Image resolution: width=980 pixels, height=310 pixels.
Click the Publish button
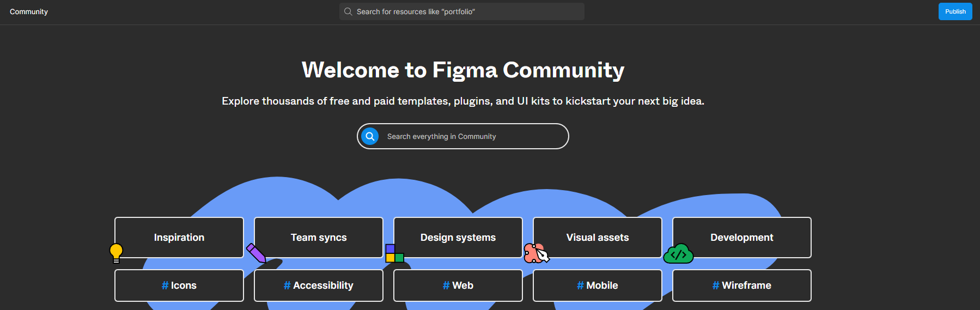pos(955,11)
